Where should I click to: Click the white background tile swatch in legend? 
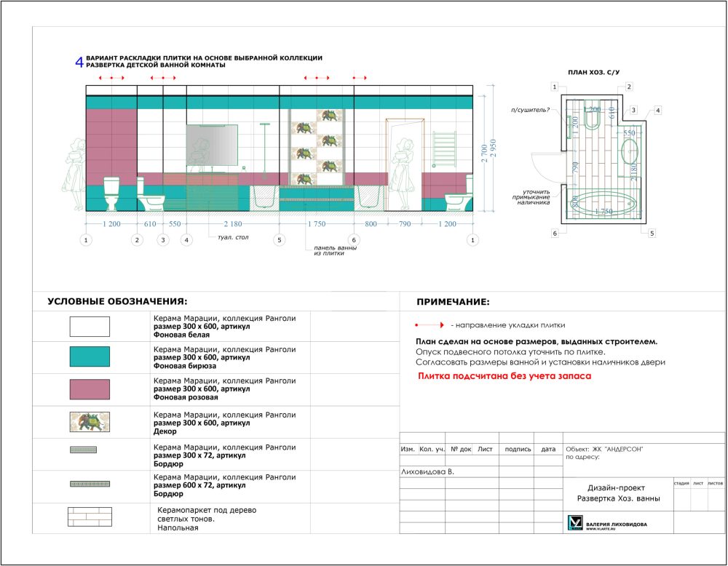coord(90,327)
